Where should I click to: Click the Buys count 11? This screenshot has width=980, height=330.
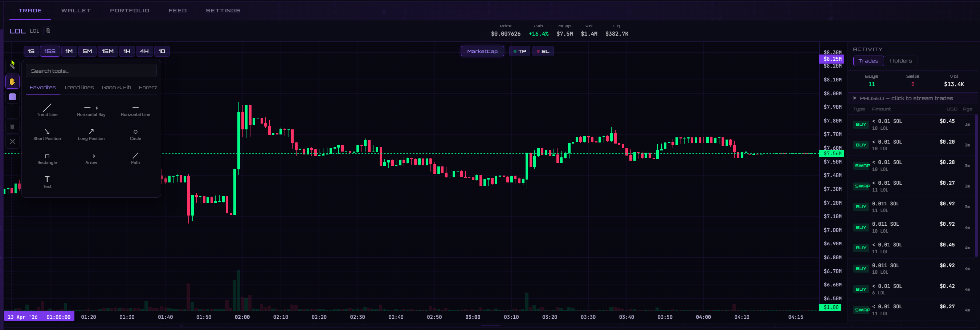click(871, 84)
